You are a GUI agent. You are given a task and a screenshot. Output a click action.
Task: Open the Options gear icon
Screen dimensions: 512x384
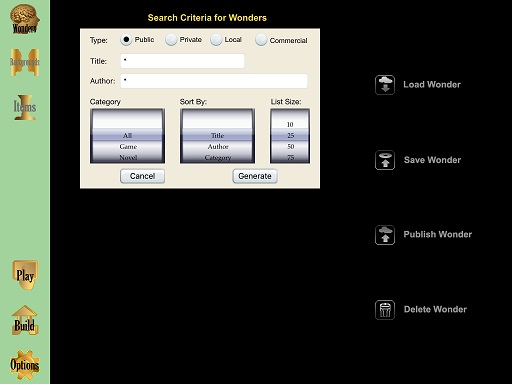pos(25,365)
